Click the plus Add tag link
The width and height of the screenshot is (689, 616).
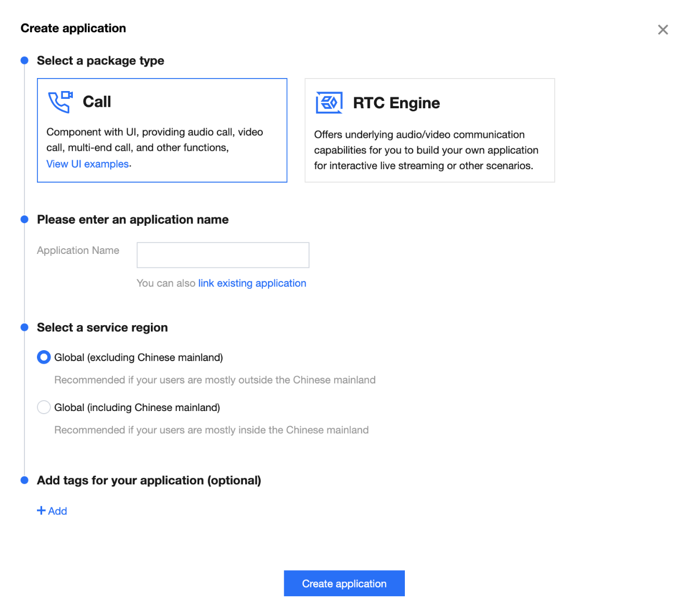pyautogui.click(x=52, y=511)
